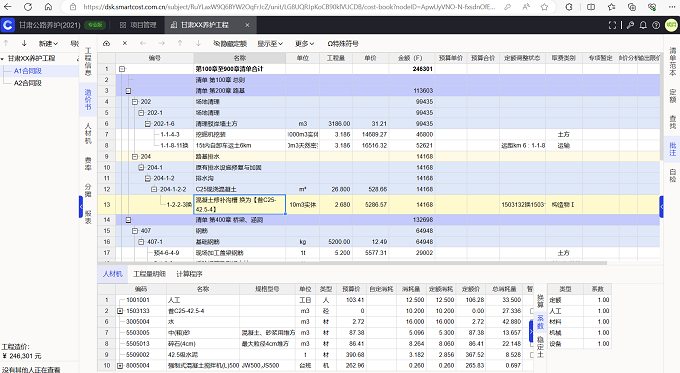Select A1合同段 in the project tree
The width and height of the screenshot is (680, 373).
point(28,71)
